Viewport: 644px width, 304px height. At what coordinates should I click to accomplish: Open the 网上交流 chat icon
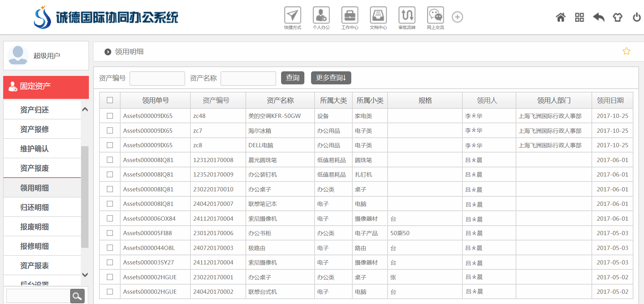coord(435,16)
